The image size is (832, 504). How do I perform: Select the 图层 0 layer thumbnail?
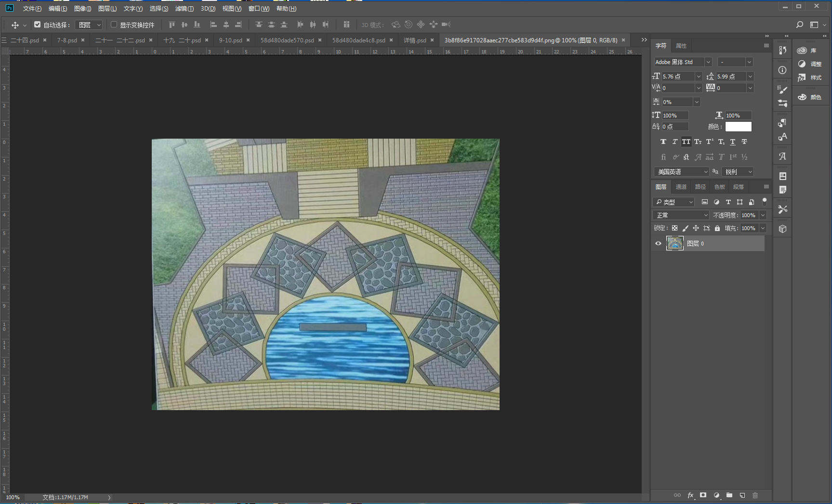tap(675, 244)
